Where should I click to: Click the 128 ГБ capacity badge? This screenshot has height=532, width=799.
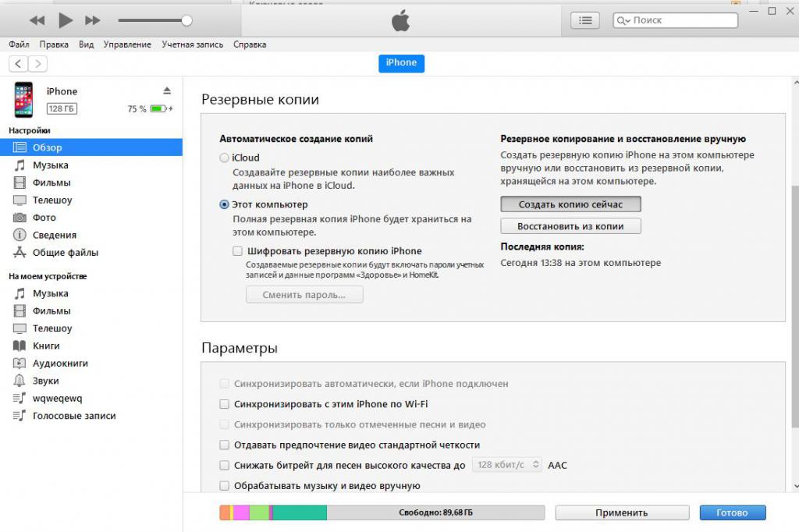(x=62, y=108)
